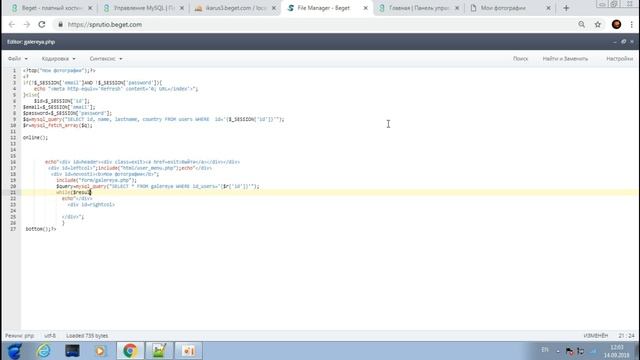Launch Internet Explorer from taskbar
Screen dimensions: 640x360
(x=43, y=351)
